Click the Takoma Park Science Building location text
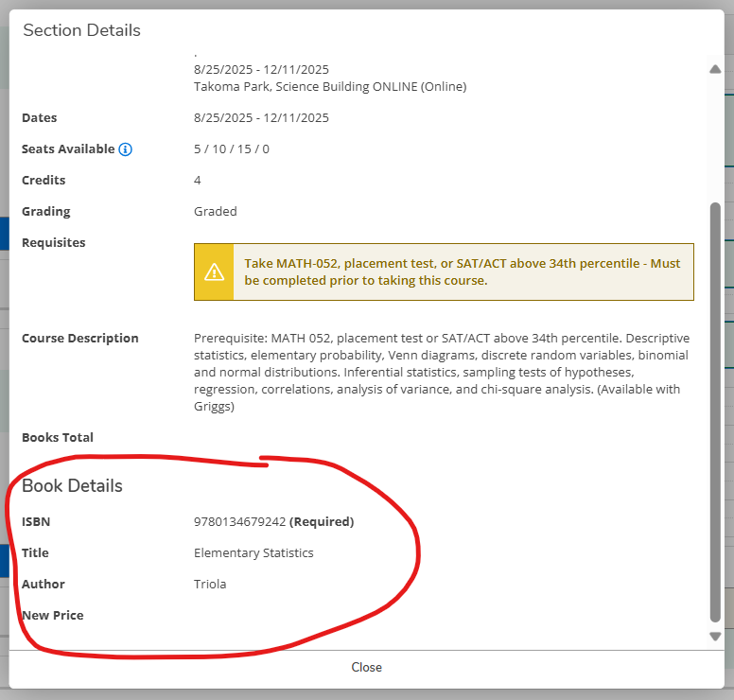 (x=330, y=86)
